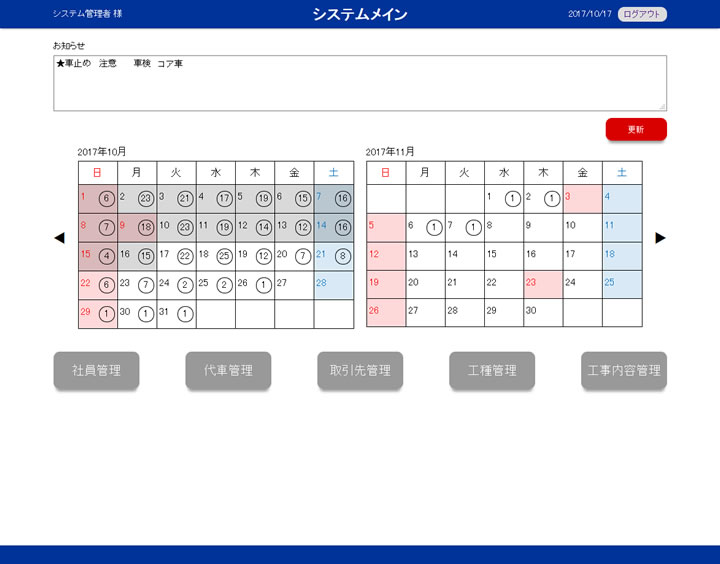Click the circled 16 on October 14

click(343, 228)
